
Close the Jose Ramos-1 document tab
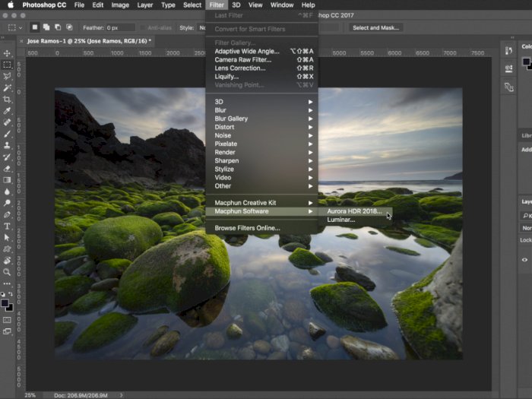(x=22, y=41)
